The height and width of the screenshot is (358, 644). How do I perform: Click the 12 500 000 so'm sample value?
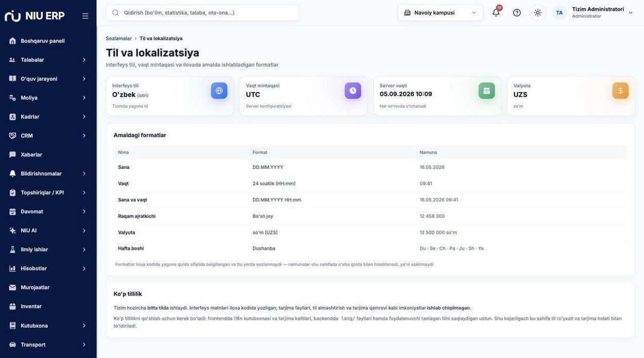click(438, 232)
